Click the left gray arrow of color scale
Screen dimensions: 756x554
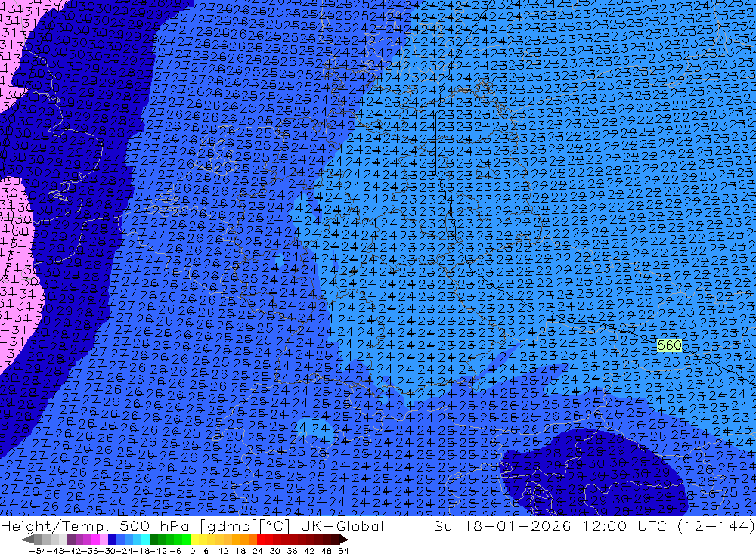tap(27, 539)
